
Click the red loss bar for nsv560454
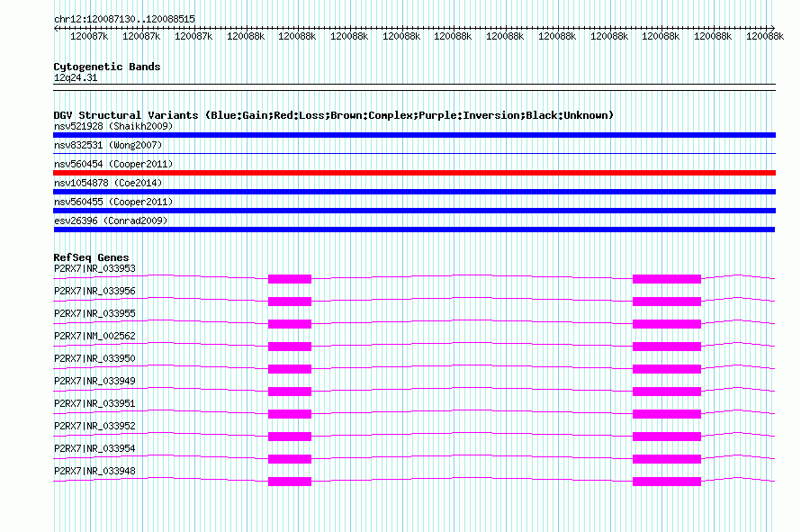[x=414, y=173]
